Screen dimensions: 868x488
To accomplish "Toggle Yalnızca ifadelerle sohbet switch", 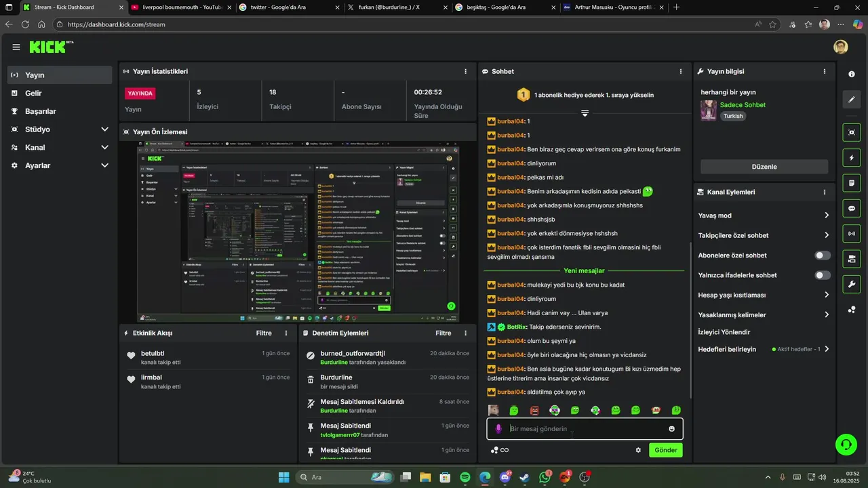I will (823, 275).
